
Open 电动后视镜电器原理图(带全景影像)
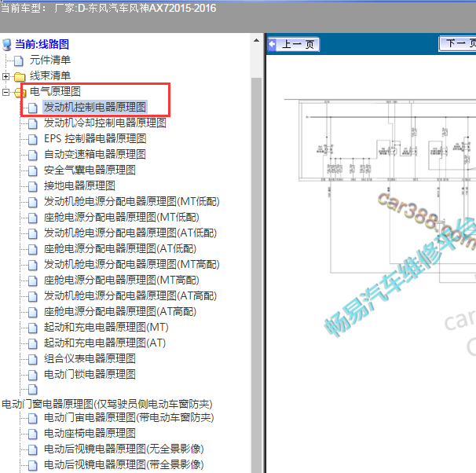(123, 465)
